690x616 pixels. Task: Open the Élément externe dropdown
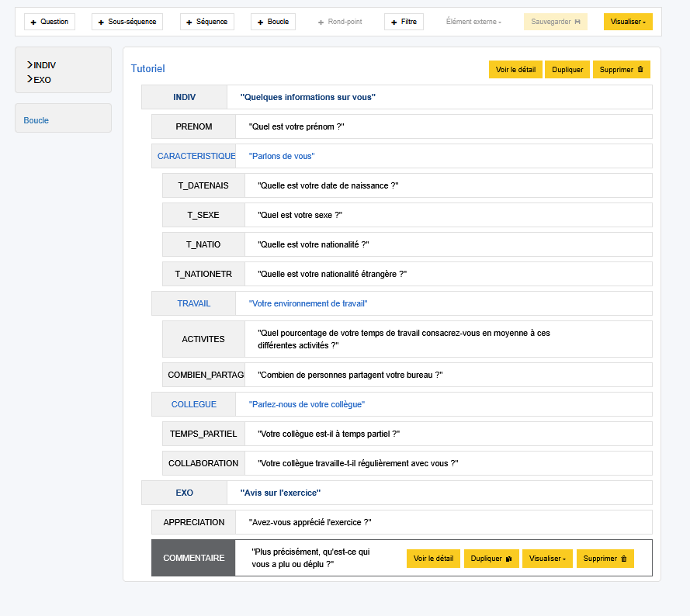tap(473, 22)
